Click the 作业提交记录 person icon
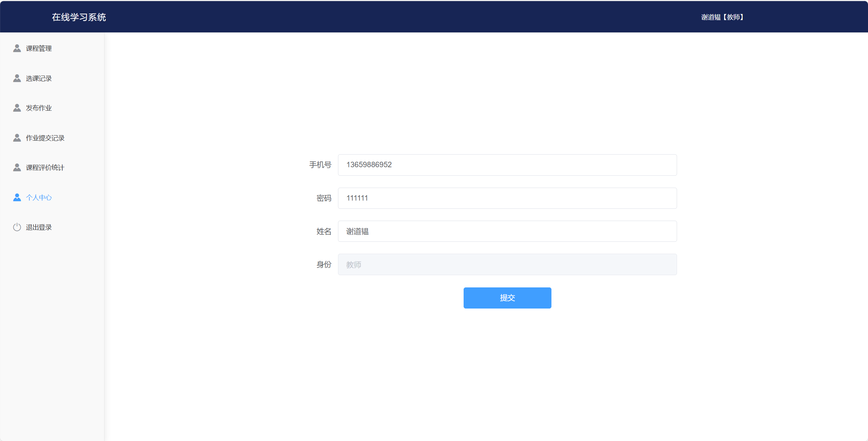 (x=17, y=138)
